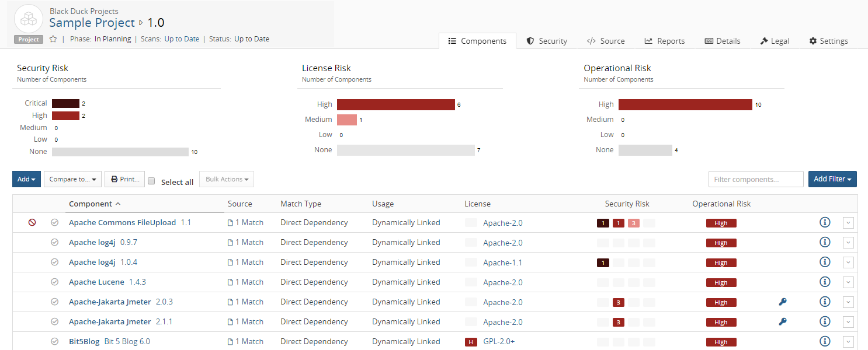Open the Add Filter dropdown
The height and width of the screenshot is (350, 868).
coord(832,179)
